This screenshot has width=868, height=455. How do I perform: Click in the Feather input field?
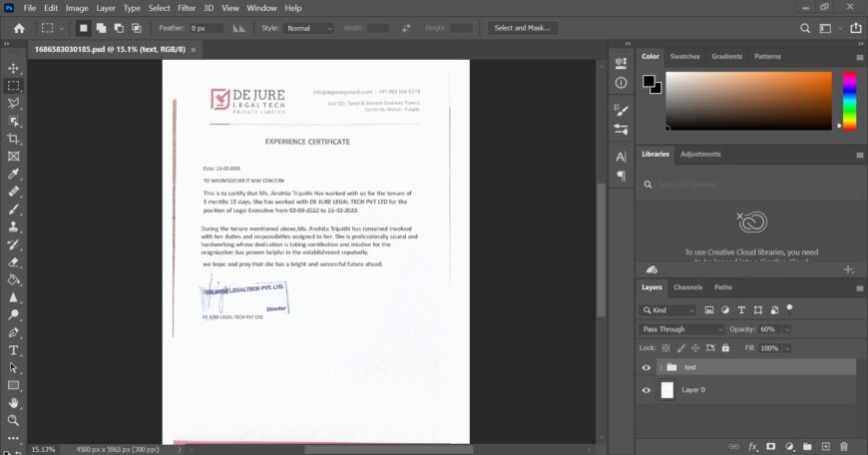tap(207, 28)
